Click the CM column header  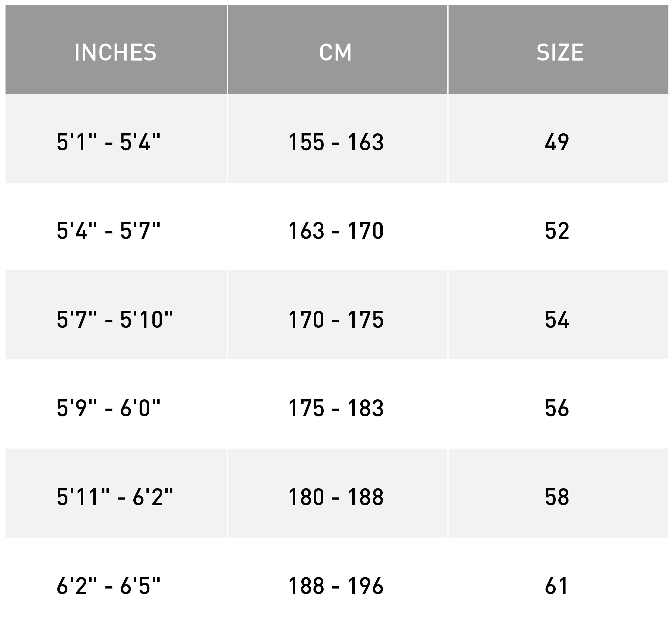(338, 49)
